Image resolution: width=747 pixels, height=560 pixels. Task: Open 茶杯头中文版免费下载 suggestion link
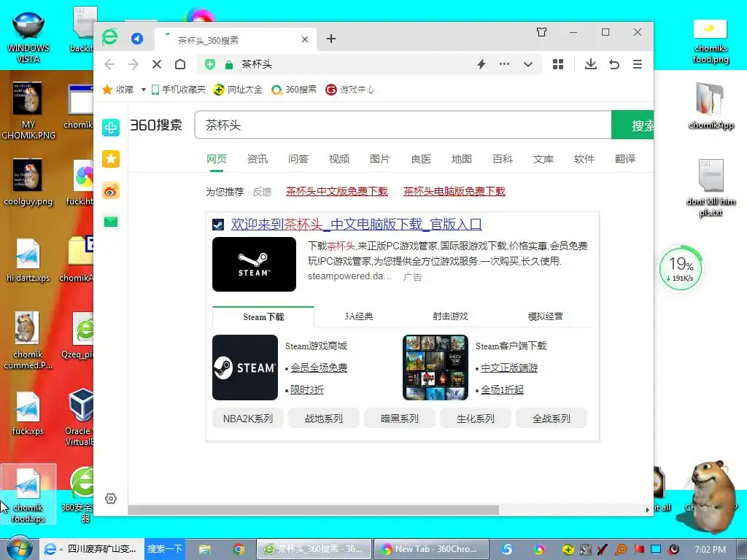pos(337,192)
